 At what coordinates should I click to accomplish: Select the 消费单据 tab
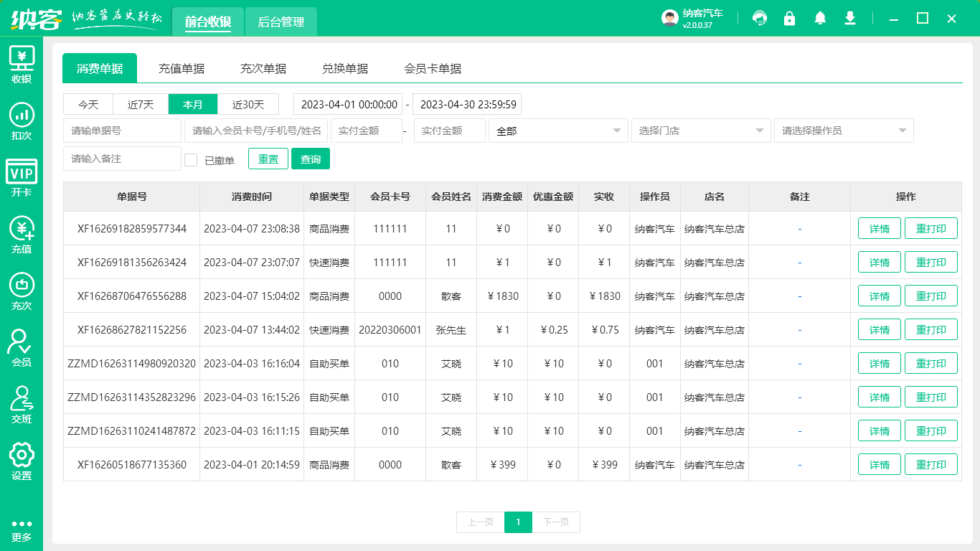point(100,68)
